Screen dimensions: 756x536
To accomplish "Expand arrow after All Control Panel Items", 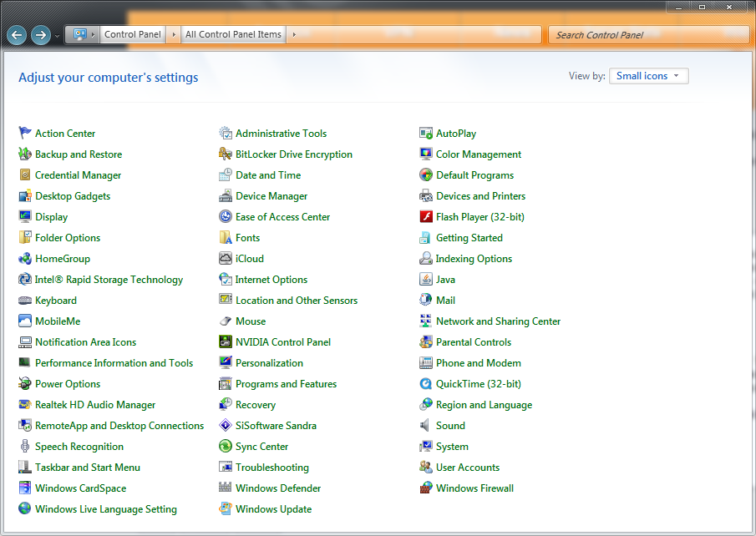I will pos(293,35).
